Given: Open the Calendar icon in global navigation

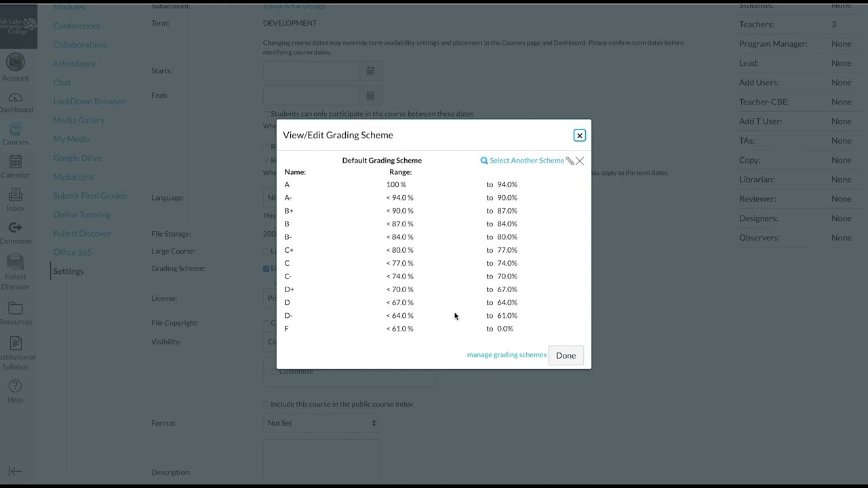Looking at the screenshot, I should [x=15, y=161].
